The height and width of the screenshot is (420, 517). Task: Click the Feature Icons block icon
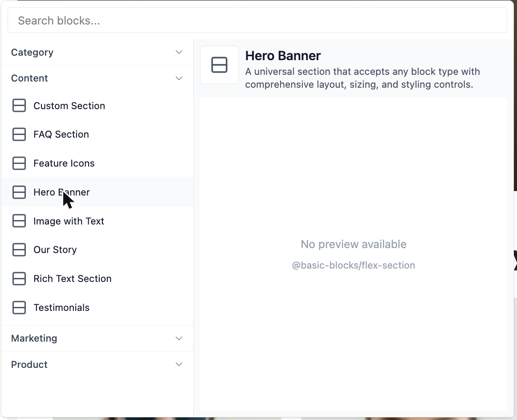(x=19, y=163)
